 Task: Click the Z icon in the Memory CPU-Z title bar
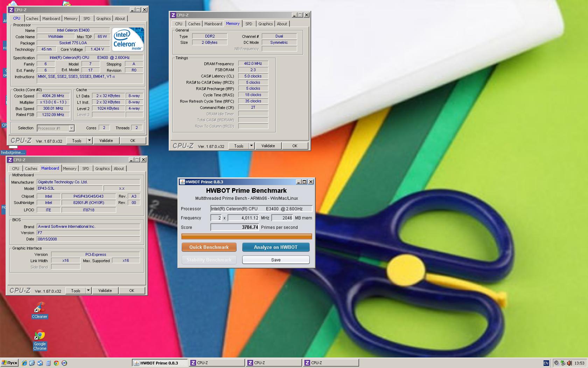173,15
